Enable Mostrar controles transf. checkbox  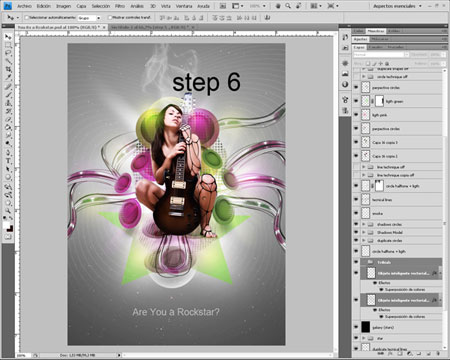coord(110,17)
